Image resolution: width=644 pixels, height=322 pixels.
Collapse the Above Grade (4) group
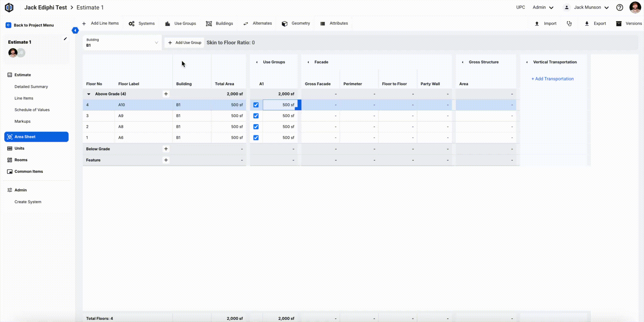89,94
